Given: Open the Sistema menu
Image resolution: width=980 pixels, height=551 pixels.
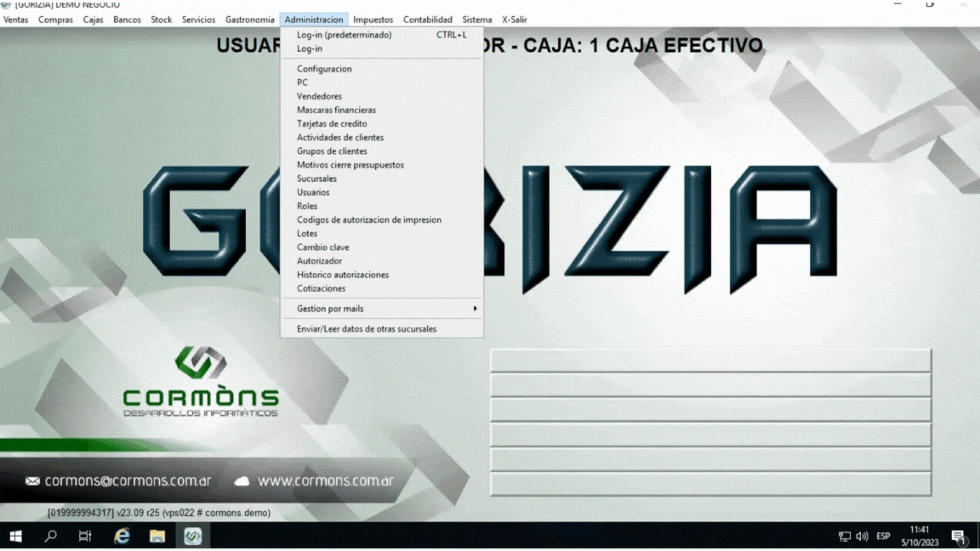Looking at the screenshot, I should coord(477,20).
